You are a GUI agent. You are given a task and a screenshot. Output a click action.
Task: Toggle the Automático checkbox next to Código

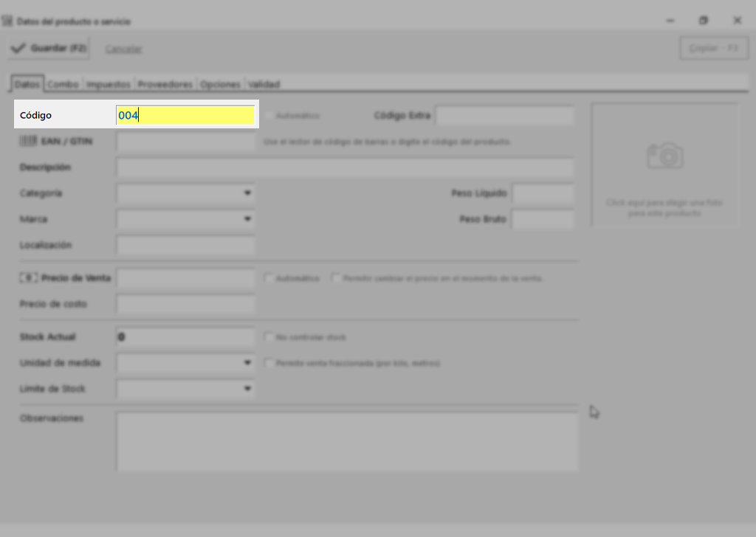pyautogui.click(x=269, y=116)
